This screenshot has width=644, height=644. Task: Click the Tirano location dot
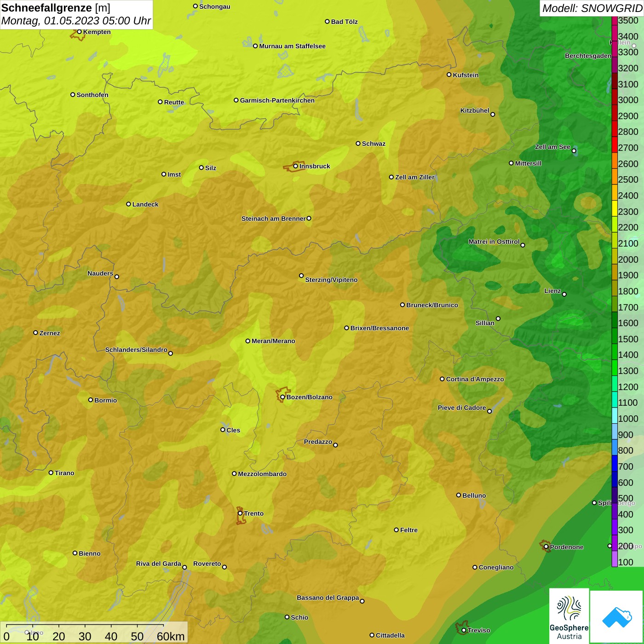coord(51,472)
